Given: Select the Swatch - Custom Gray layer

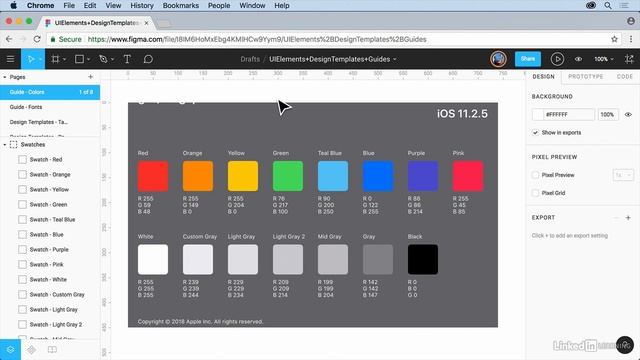Looking at the screenshot, I should 57,295.
